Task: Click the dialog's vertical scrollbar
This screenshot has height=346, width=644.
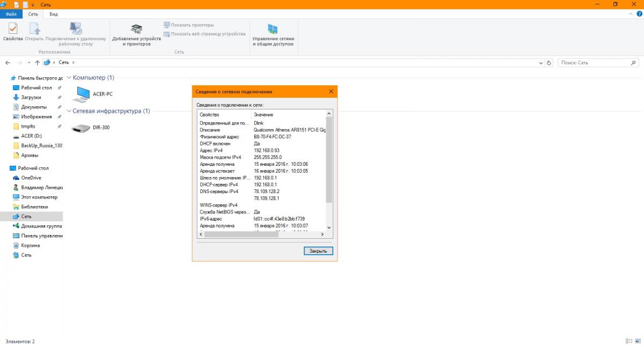Action: point(330,170)
